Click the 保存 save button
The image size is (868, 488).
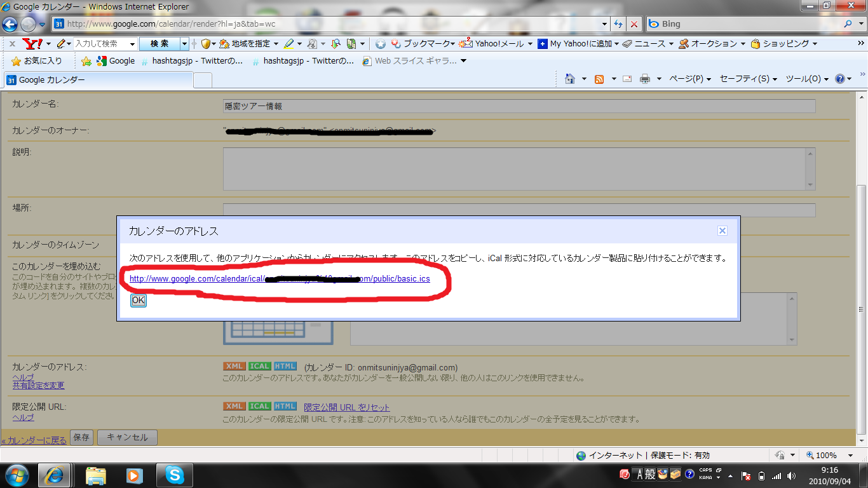tap(81, 437)
